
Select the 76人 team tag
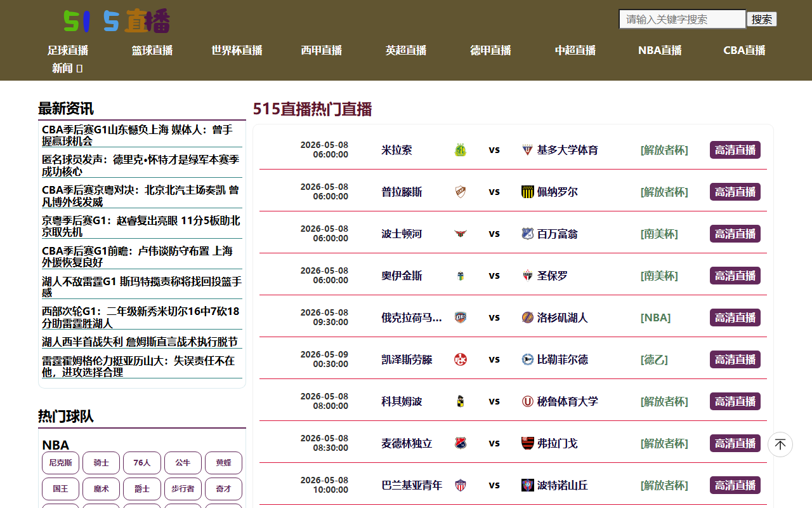click(x=142, y=463)
